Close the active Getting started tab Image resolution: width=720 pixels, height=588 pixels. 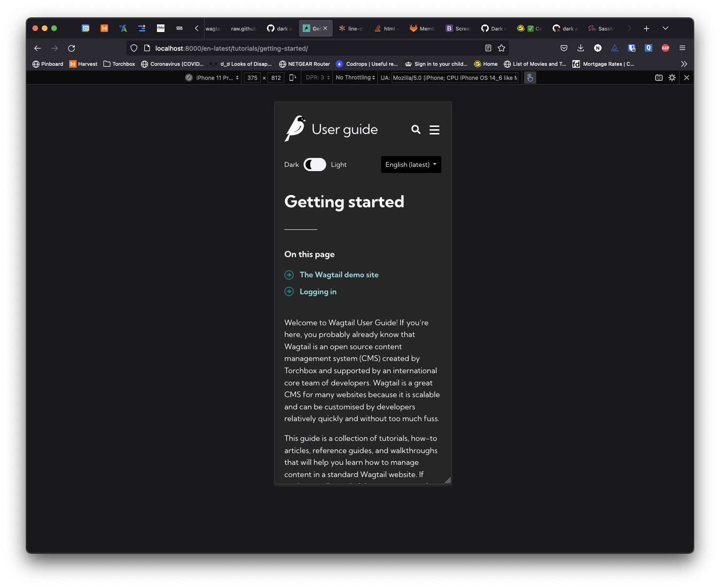(325, 28)
